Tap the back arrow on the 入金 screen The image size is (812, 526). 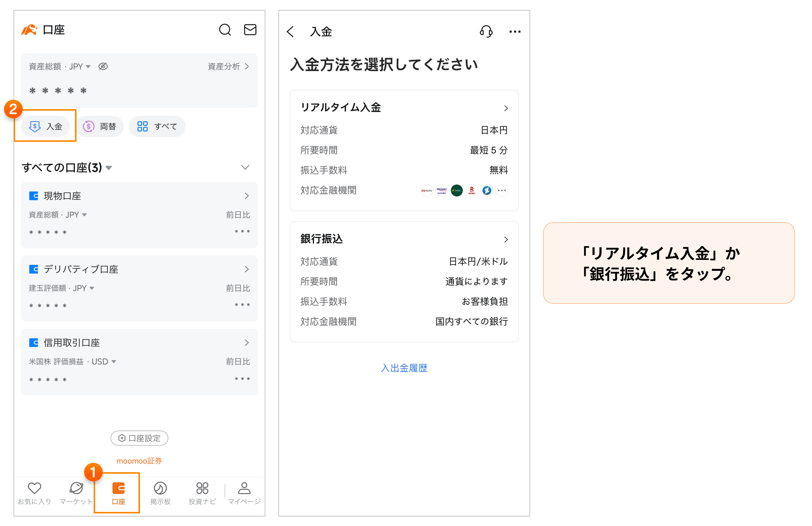(290, 31)
